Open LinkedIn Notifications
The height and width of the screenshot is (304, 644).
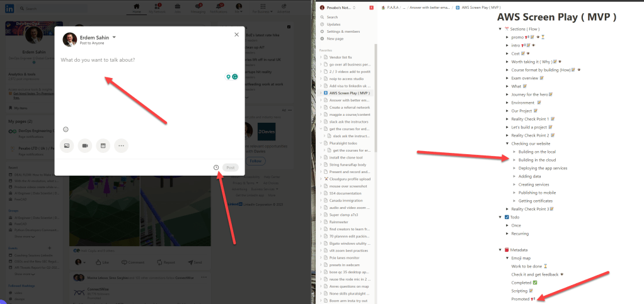point(219,8)
